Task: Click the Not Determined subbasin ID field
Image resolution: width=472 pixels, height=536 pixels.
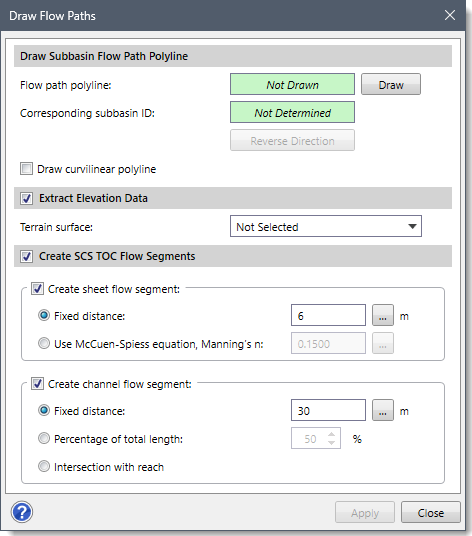Action: point(292,112)
